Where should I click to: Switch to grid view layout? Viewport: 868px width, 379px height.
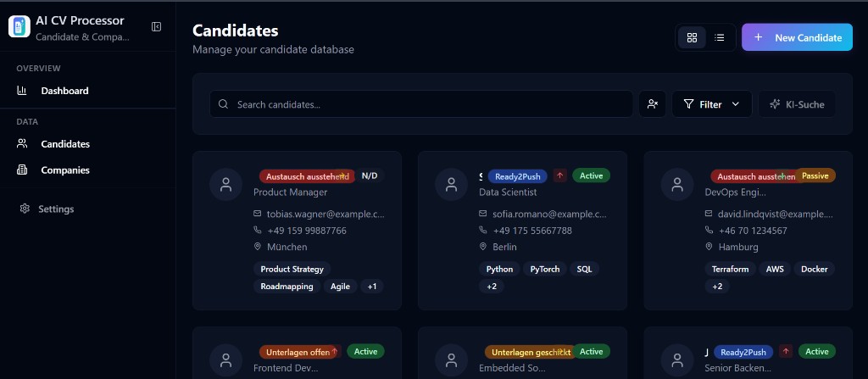pyautogui.click(x=692, y=37)
